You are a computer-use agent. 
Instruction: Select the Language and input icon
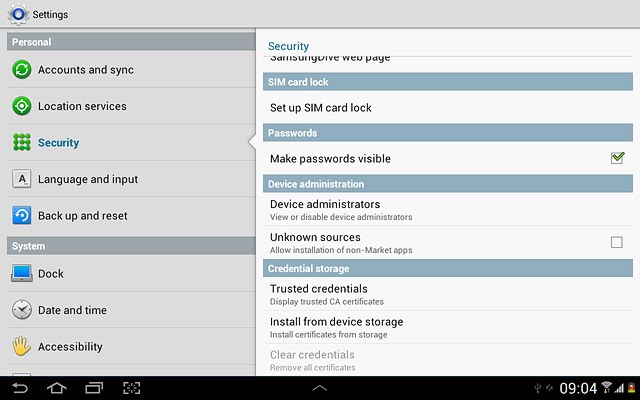22,179
